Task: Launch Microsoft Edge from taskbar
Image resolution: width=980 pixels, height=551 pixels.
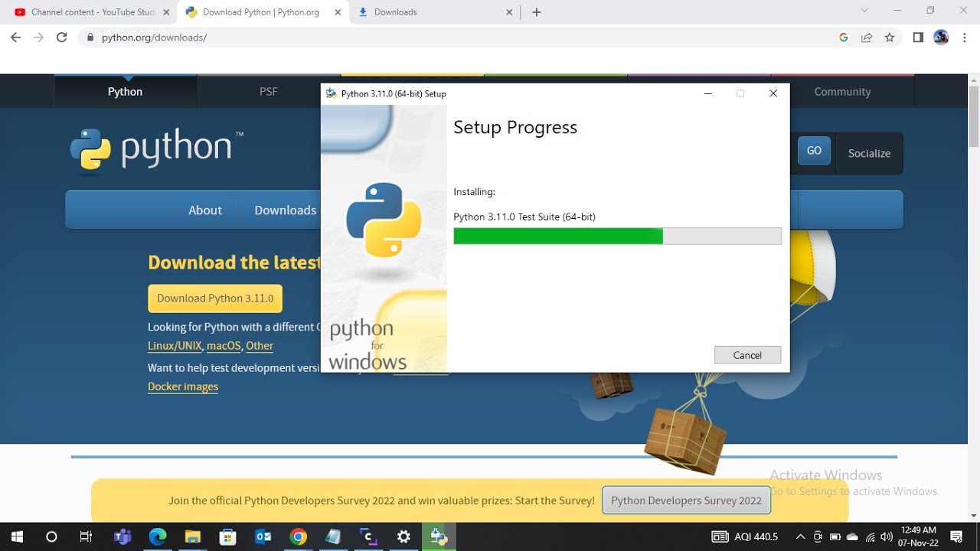Action: [158, 536]
